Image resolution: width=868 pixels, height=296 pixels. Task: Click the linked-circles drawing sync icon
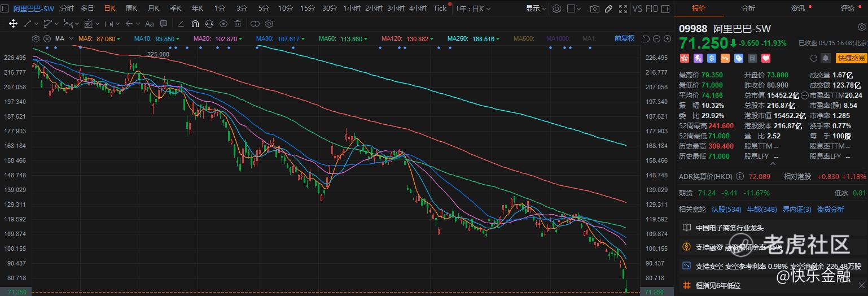pos(255,24)
